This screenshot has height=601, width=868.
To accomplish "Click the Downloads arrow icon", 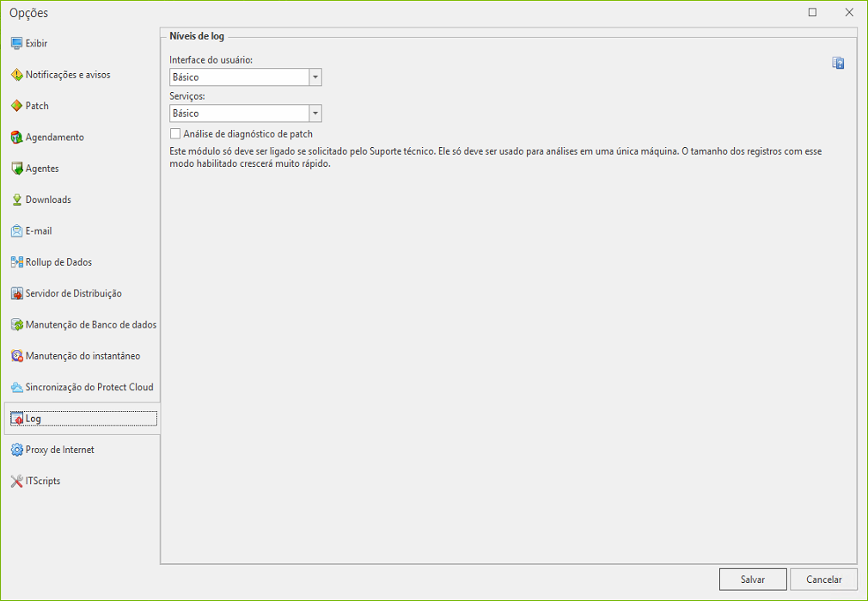I will [16, 200].
